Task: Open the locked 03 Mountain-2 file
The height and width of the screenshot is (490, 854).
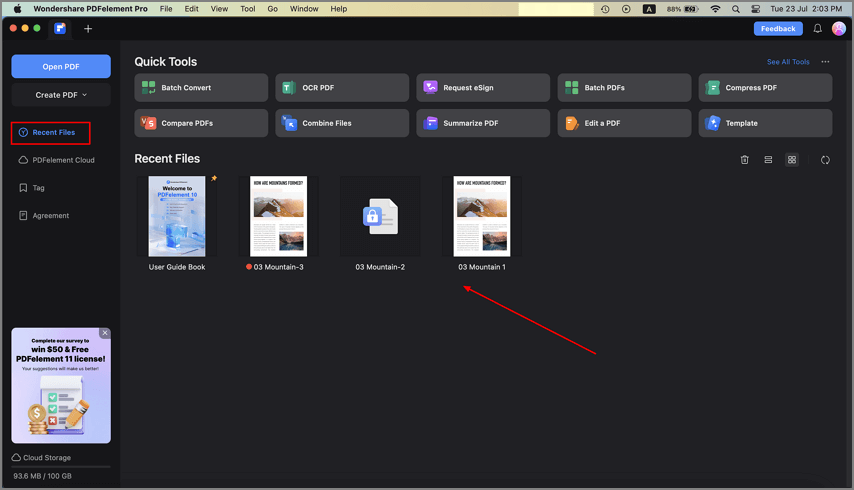Action: click(x=380, y=216)
